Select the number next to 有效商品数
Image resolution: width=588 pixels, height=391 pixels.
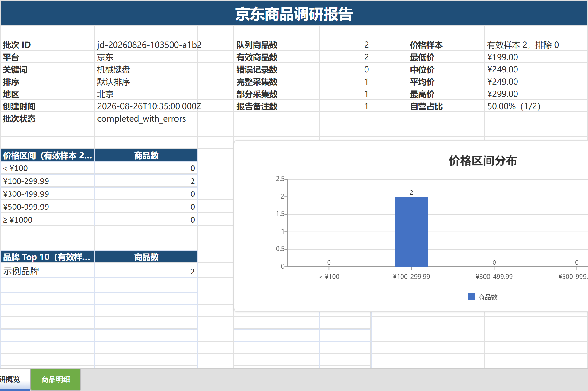click(345, 57)
